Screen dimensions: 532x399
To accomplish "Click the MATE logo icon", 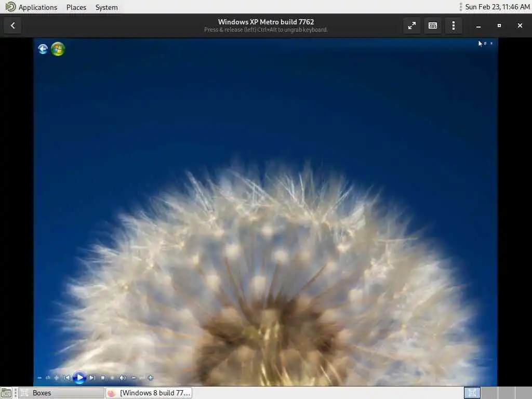I will coord(10,7).
